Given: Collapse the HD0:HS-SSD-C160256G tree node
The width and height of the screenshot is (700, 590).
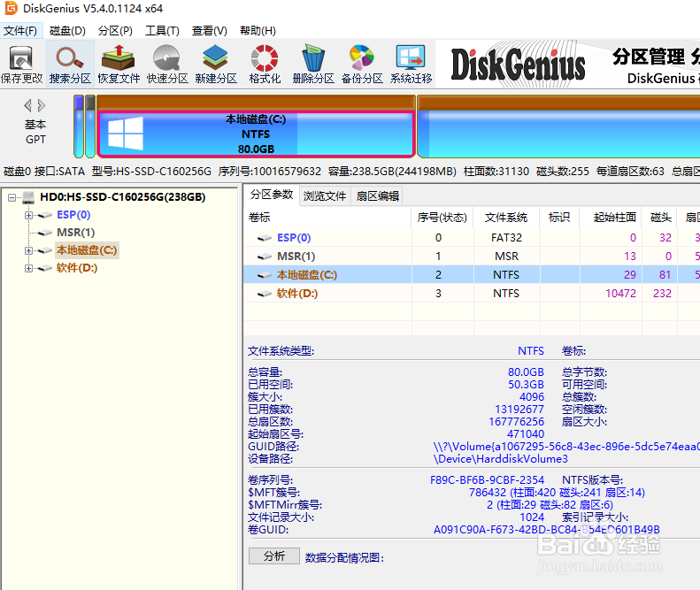Looking at the screenshot, I should point(12,197).
